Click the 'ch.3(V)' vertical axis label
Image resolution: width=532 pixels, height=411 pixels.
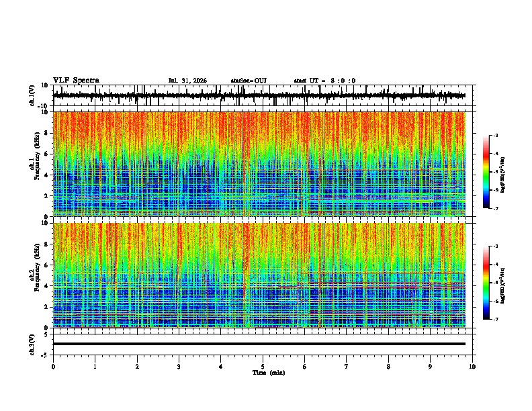pos(32,345)
